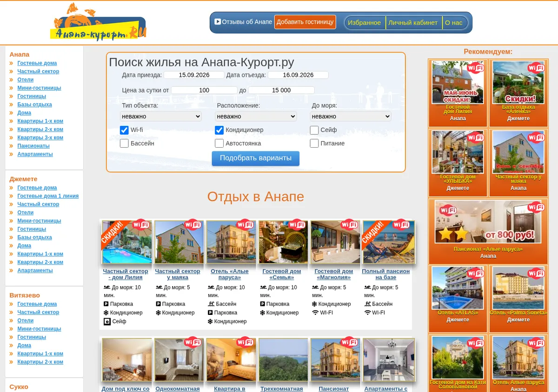Click WiFi badge on Отель ATLAS thumbnail
Image resolution: width=558 pixels, height=392 pixels.
click(x=475, y=273)
